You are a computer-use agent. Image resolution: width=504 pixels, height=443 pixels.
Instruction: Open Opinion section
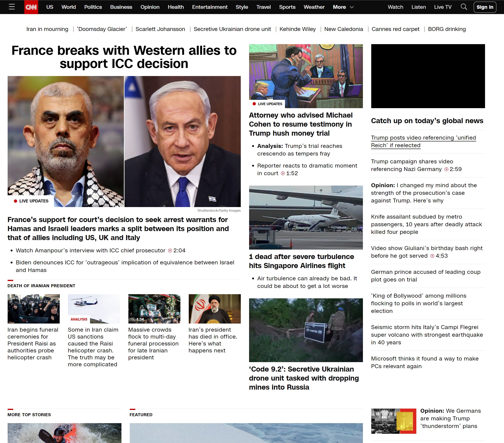click(150, 7)
